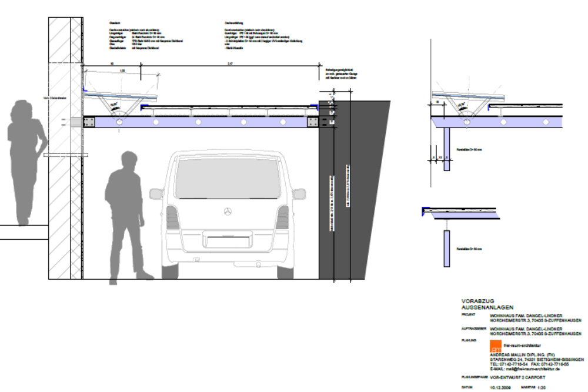Click the date 10.12.2009
Screen dimensions: 588x392
(501, 388)
